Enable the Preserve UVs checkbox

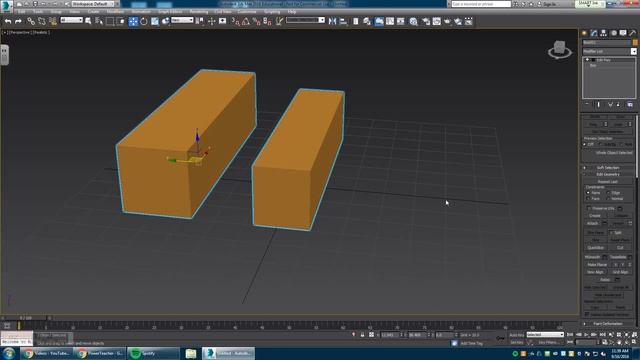click(589, 208)
